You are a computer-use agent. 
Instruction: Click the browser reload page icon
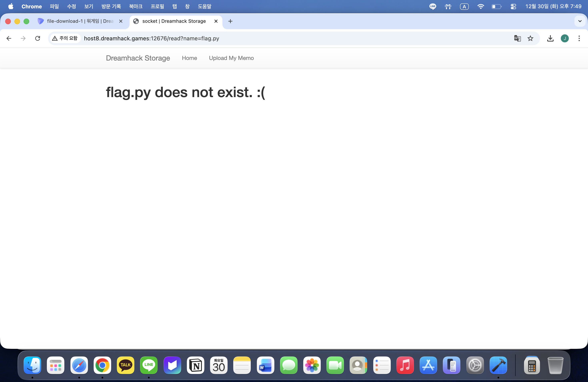coord(38,38)
